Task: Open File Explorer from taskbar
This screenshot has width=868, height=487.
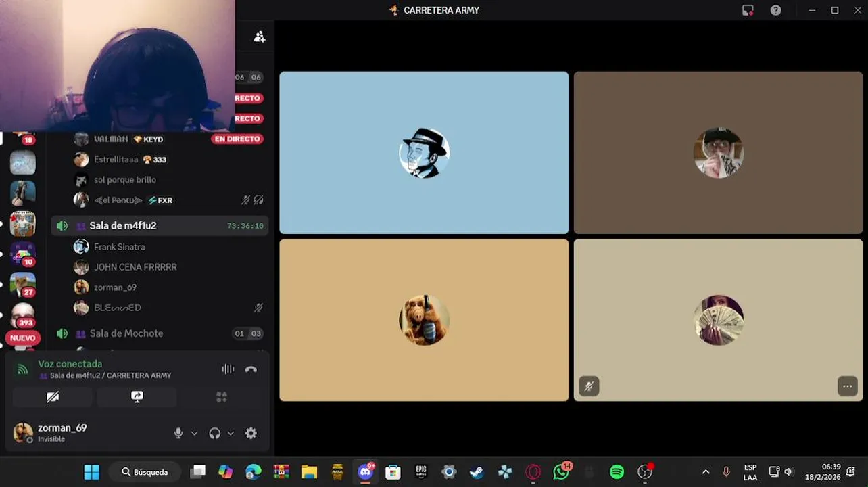Action: pyautogui.click(x=309, y=472)
